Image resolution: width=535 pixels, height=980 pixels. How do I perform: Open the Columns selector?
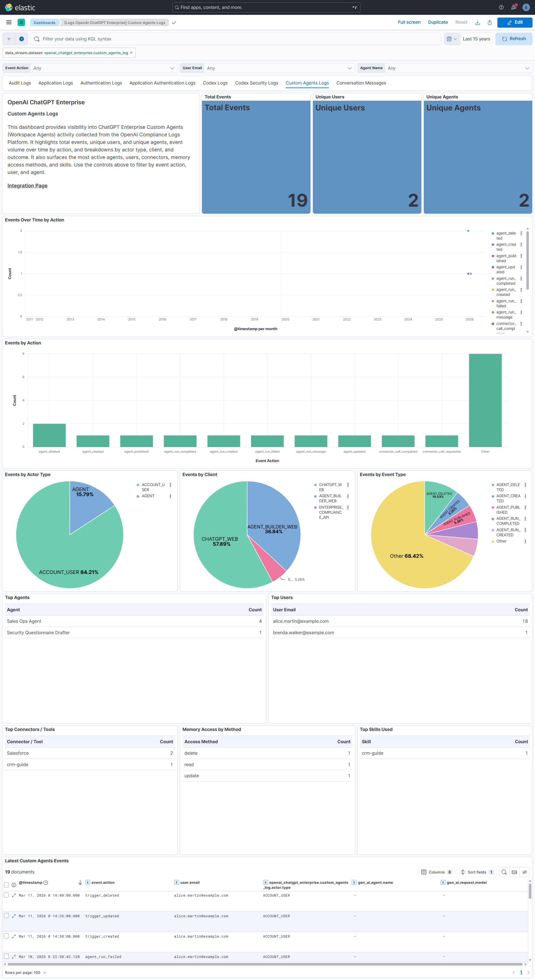[437, 872]
